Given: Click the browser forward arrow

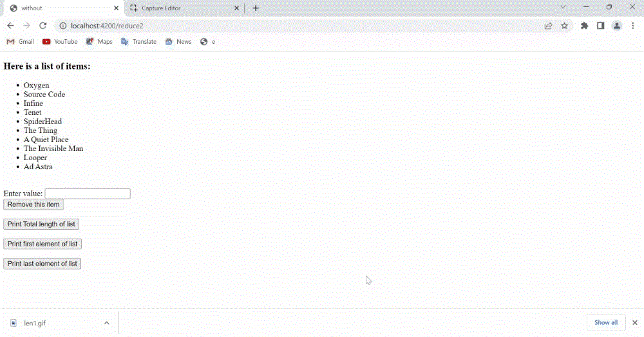Looking at the screenshot, I should coord(26,26).
